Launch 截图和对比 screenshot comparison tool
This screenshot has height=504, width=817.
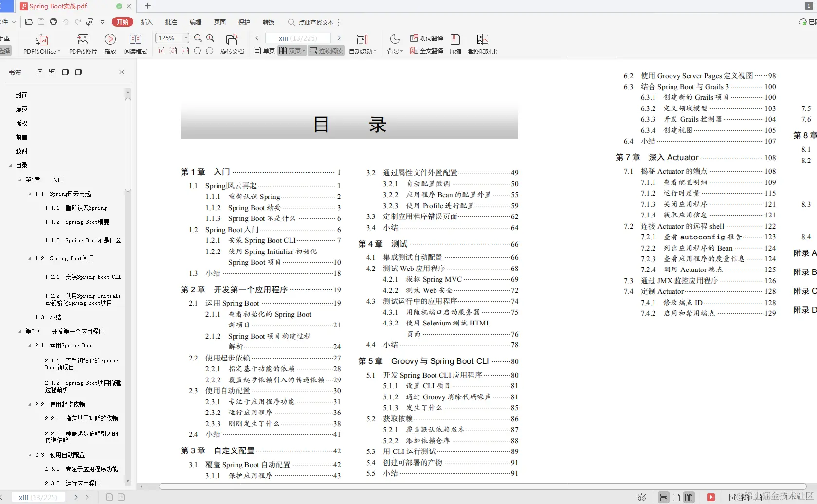point(482,44)
